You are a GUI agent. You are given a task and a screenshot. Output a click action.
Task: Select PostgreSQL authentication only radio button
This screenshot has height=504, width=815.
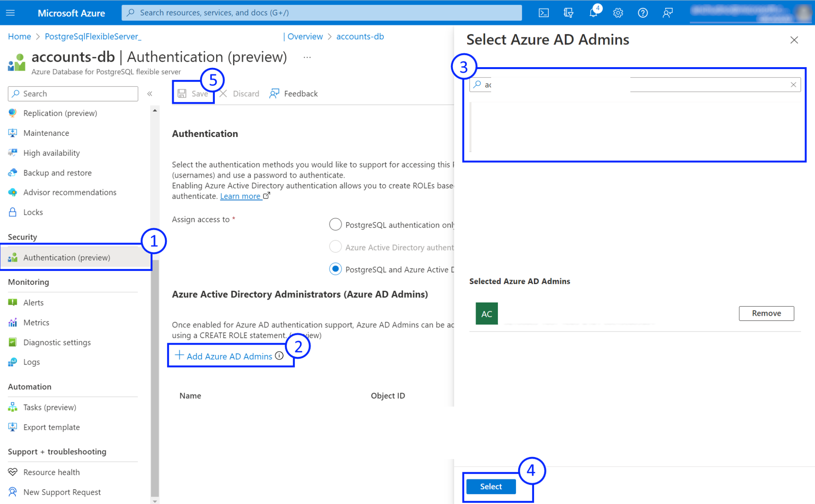pos(335,224)
